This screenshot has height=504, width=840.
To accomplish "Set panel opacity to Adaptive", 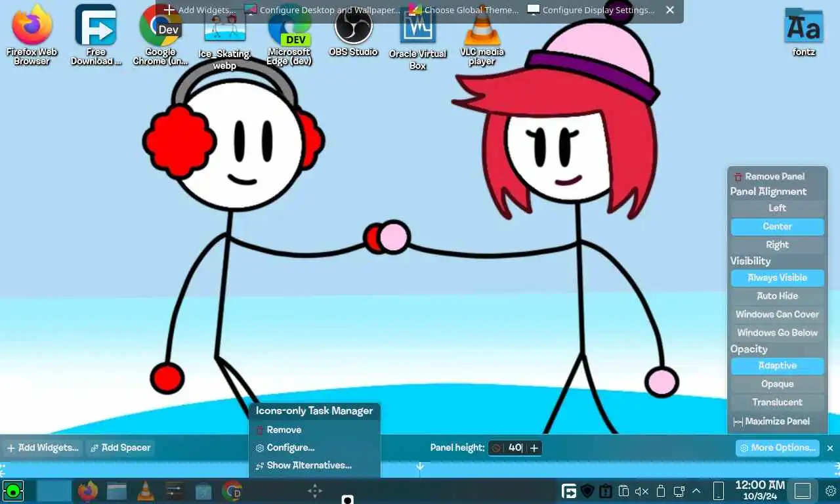I will pos(777,366).
